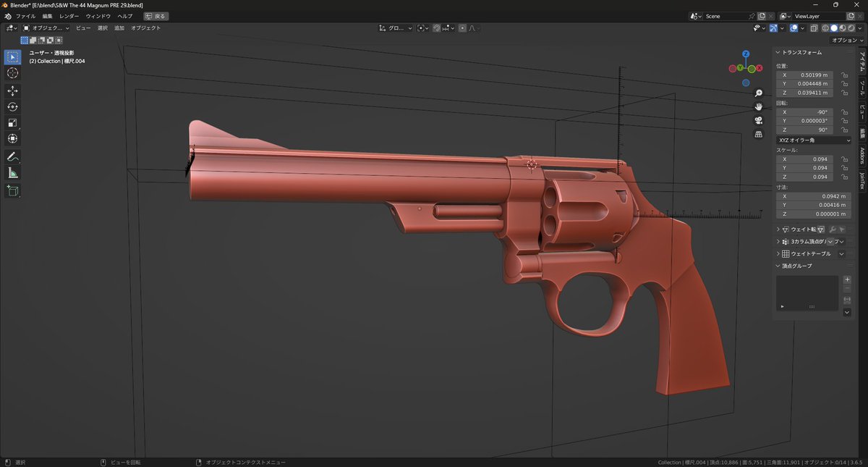Viewport: 868px width, 467px height.
Task: Add a vertex group with plus button
Action: (x=848, y=279)
